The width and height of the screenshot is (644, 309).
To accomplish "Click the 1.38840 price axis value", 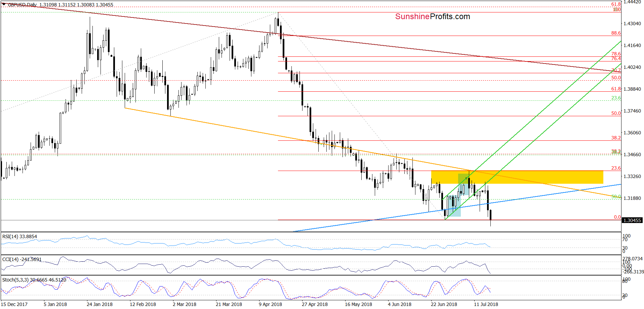I will tap(632, 89).
